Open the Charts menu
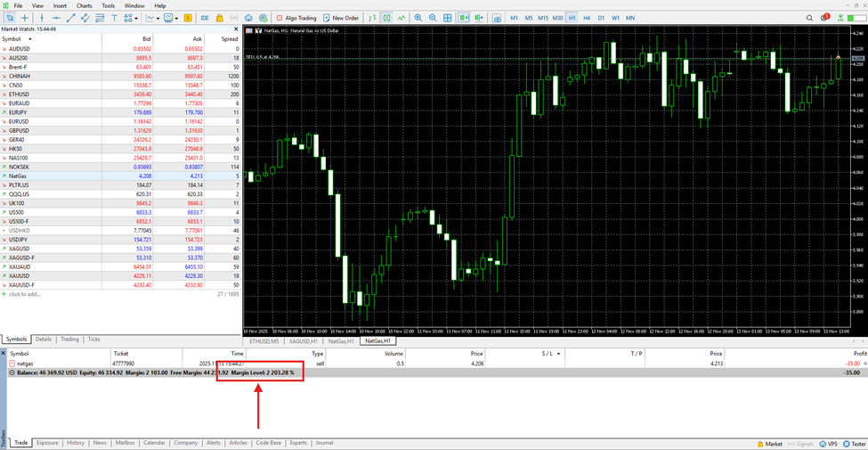 click(84, 5)
